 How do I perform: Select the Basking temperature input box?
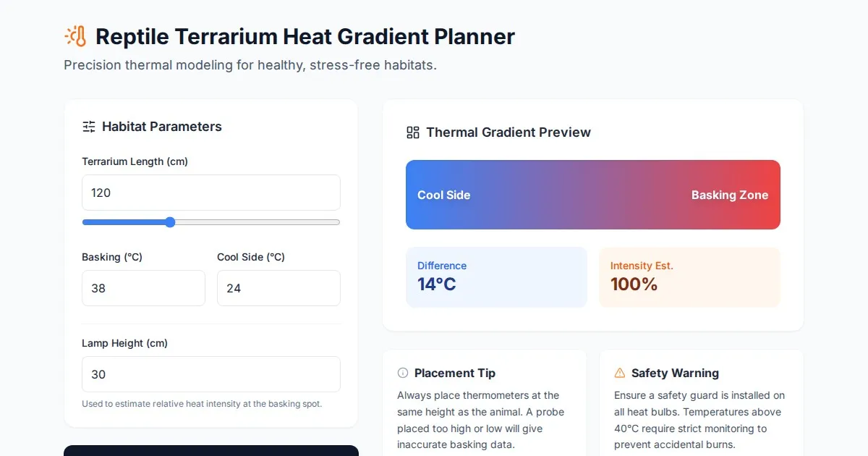coord(143,288)
